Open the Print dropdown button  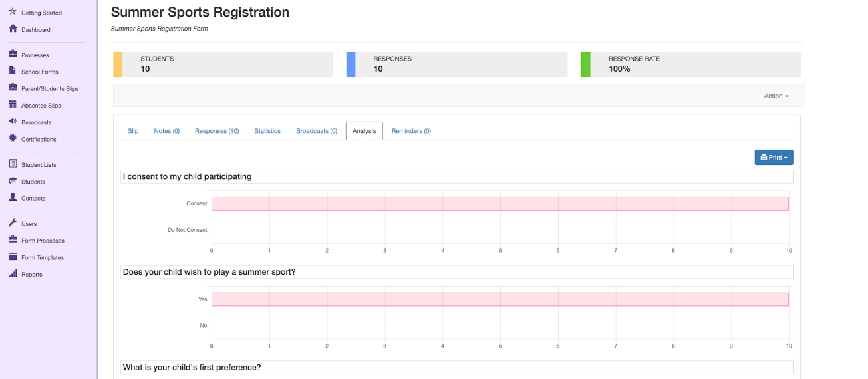774,158
